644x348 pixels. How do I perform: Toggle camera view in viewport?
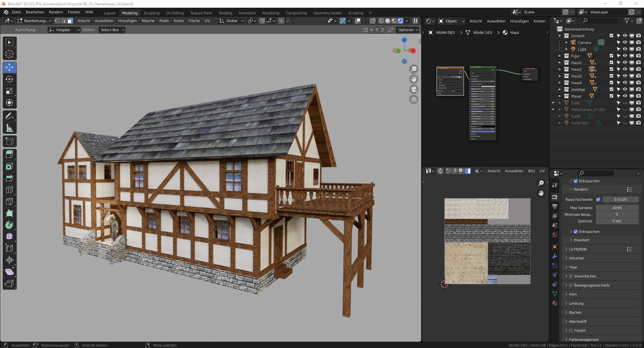[414, 89]
